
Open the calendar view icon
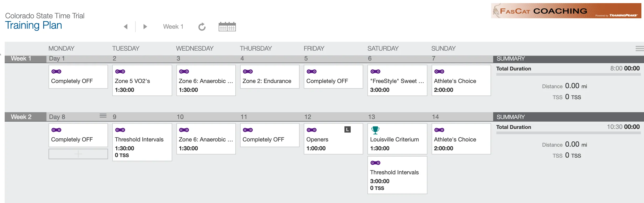[x=227, y=27]
